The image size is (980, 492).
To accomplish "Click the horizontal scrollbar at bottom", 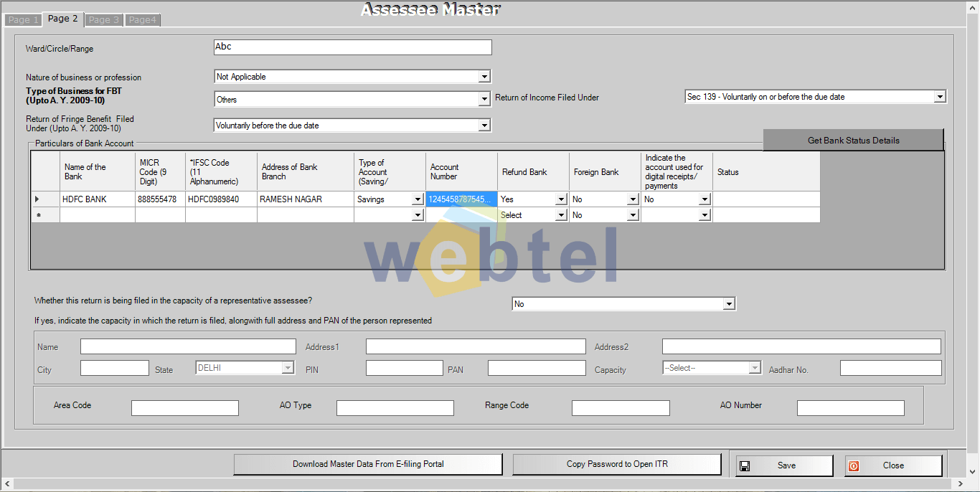I will point(484,485).
